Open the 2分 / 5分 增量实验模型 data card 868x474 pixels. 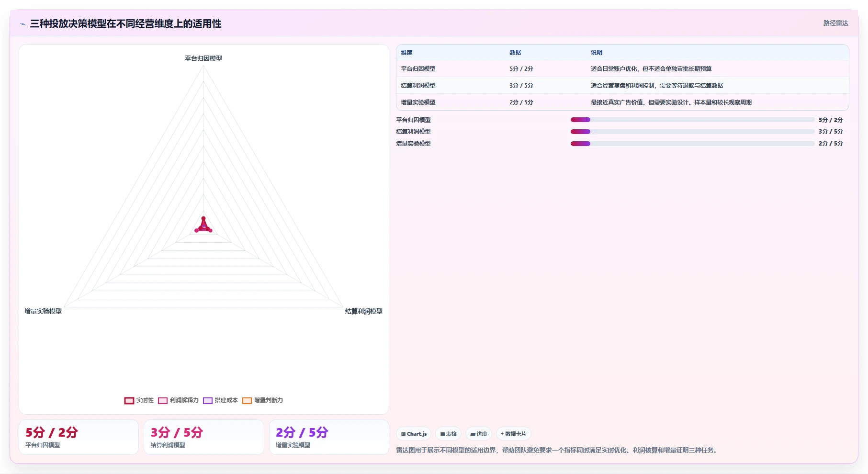(x=329, y=437)
